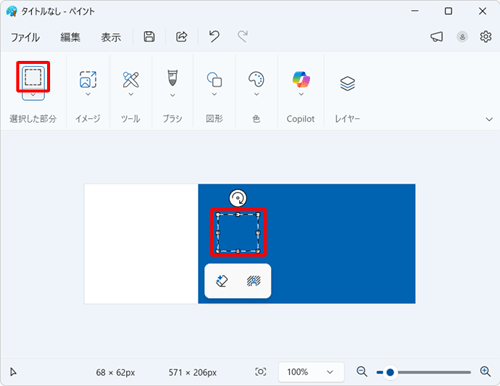Screen dimensions: 500x386
Task: Open Paint settings gear
Action: 486,37
